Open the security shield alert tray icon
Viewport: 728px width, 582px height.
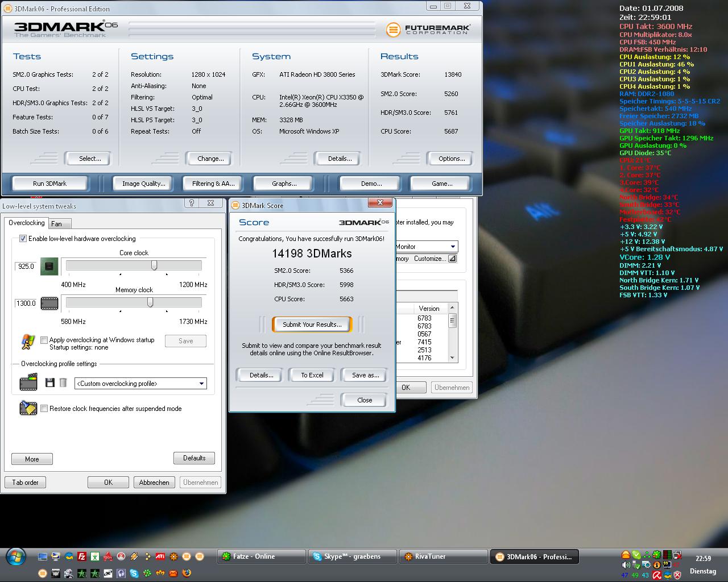677,575
